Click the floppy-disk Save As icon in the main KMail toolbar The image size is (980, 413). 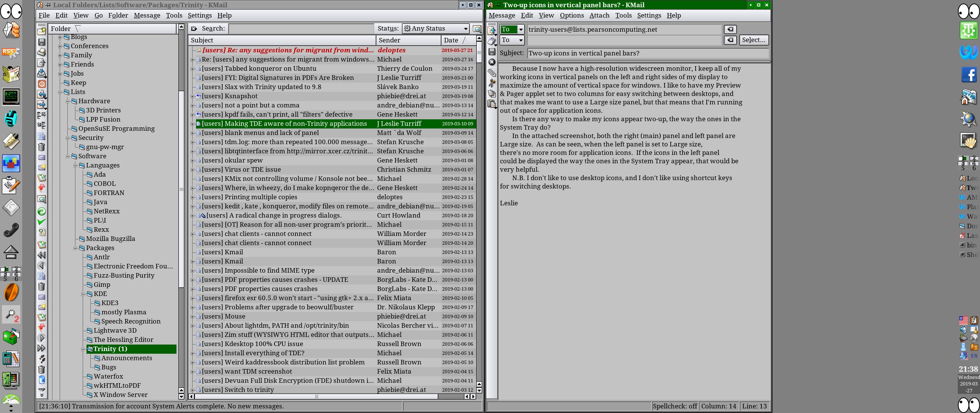pos(42,42)
